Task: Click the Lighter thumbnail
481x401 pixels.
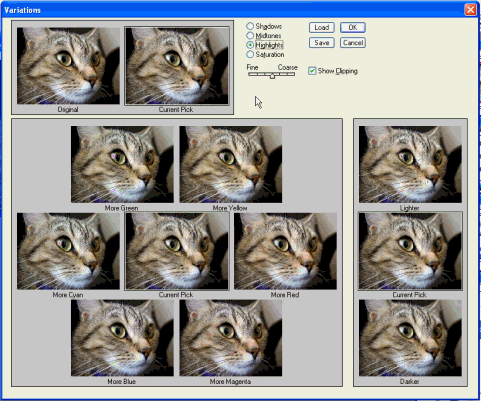Action: [x=410, y=164]
